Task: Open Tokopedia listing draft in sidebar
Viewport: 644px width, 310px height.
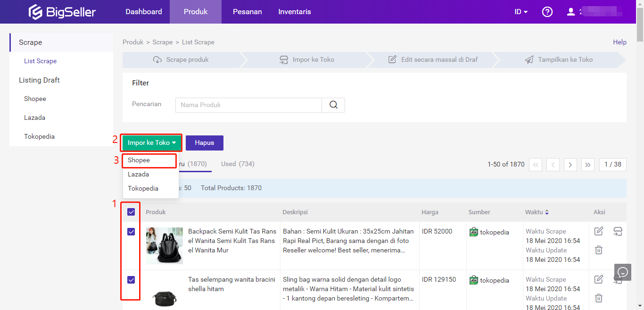Action: 40,137
